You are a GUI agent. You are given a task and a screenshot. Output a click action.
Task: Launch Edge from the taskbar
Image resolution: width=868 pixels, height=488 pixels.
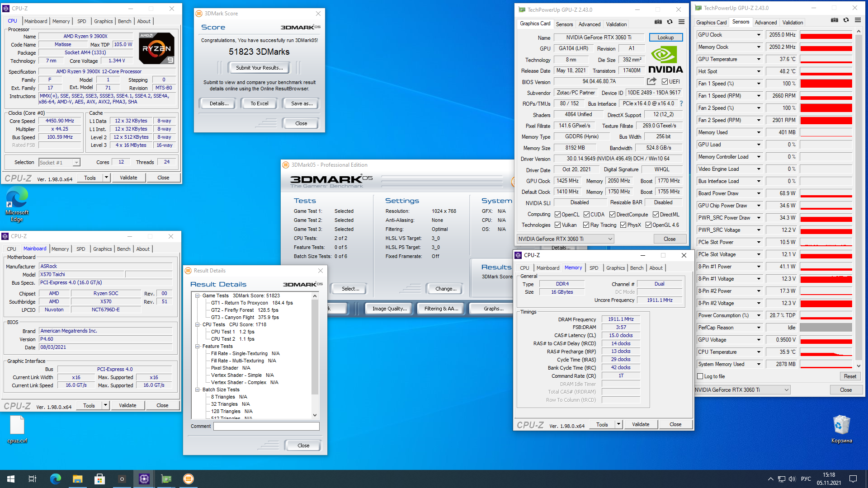tap(55, 479)
